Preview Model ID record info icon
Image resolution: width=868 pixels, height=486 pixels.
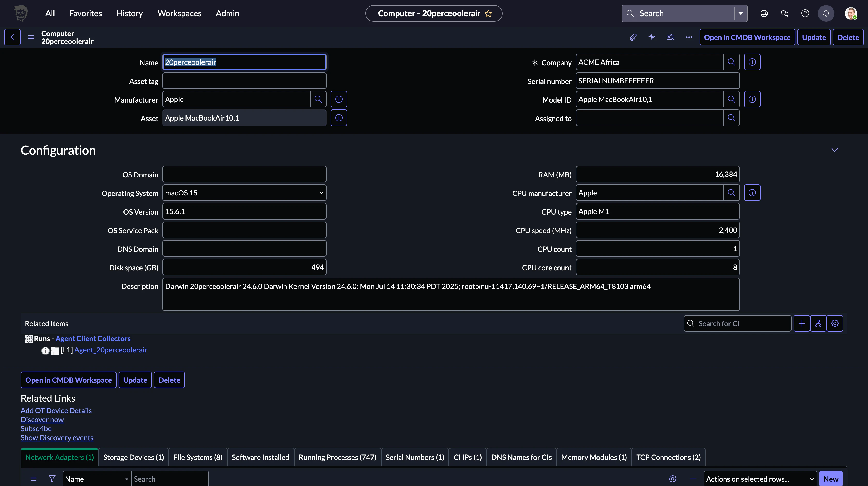coord(752,99)
